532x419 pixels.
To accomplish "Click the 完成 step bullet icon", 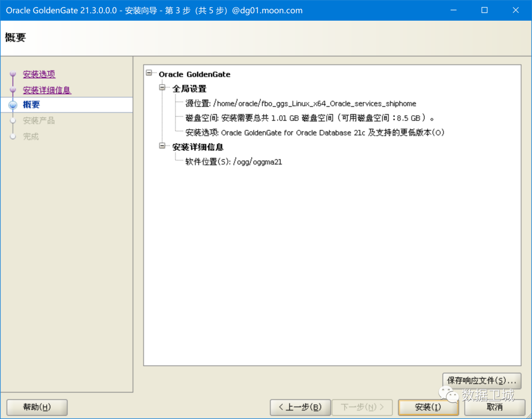I will click(13, 136).
